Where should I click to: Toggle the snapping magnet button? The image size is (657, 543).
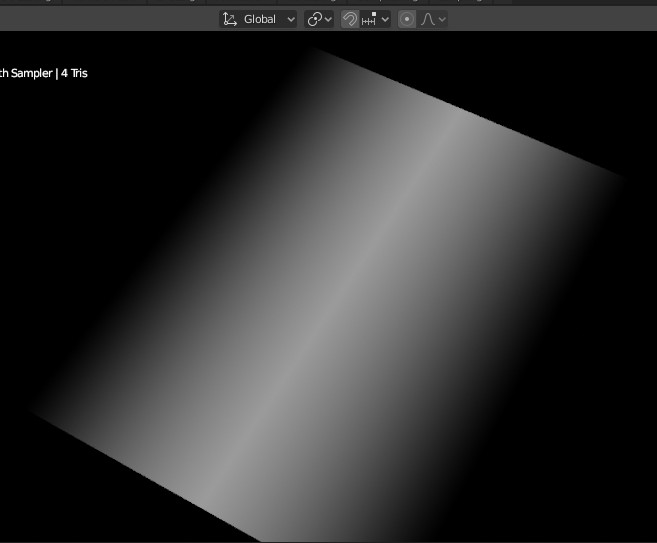349,19
